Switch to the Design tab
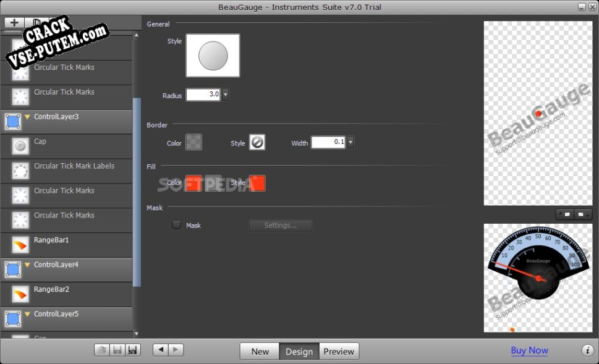 tap(299, 352)
